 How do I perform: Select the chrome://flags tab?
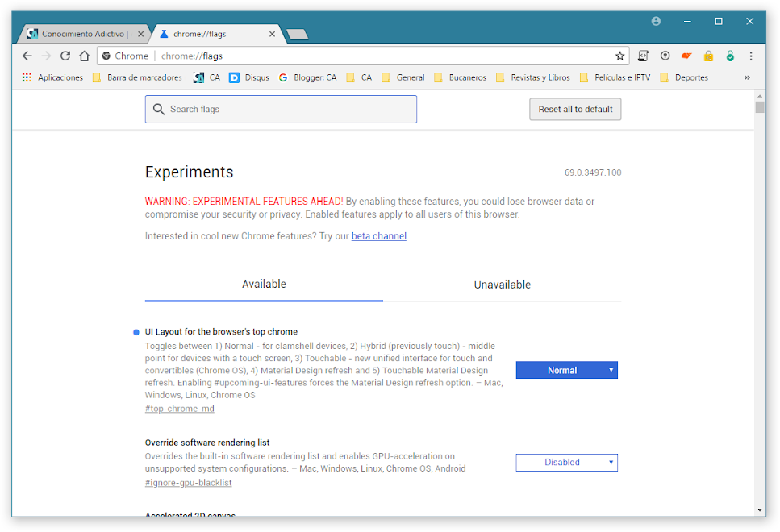pyautogui.click(x=218, y=34)
